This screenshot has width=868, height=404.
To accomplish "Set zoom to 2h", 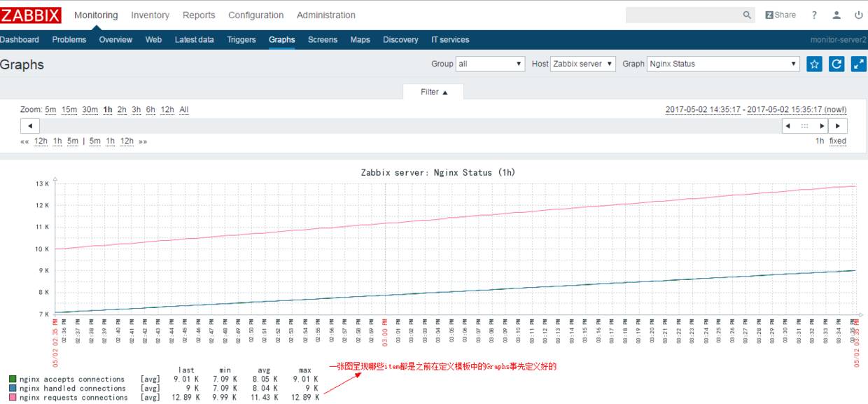I will (122, 110).
